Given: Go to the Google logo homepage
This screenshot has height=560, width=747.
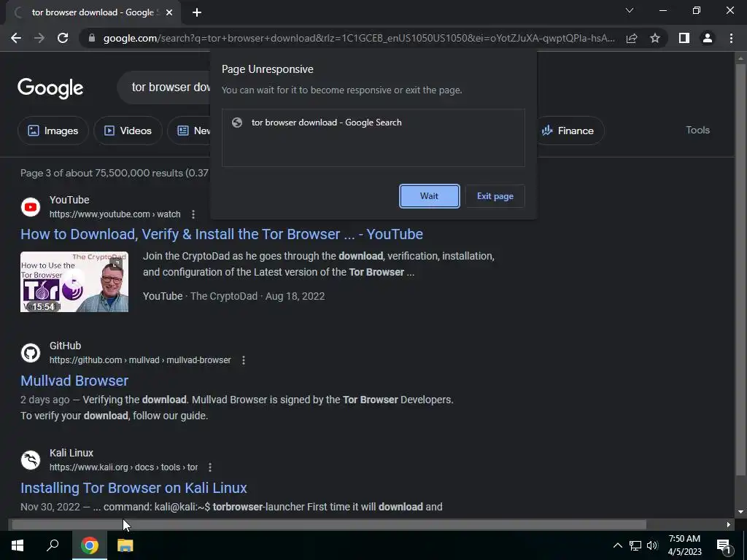Looking at the screenshot, I should tap(50, 88).
